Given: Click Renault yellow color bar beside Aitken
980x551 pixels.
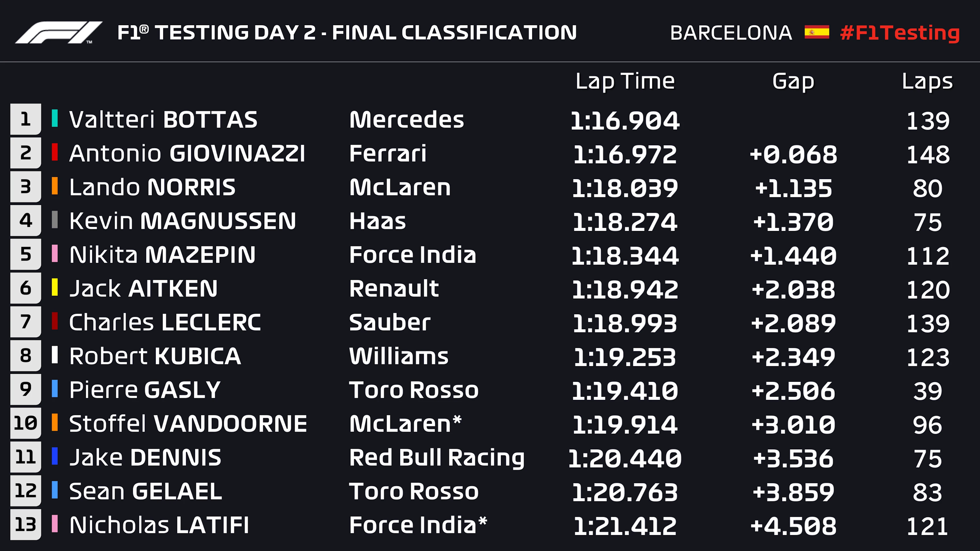Looking at the screenshot, I should pyautogui.click(x=55, y=287).
